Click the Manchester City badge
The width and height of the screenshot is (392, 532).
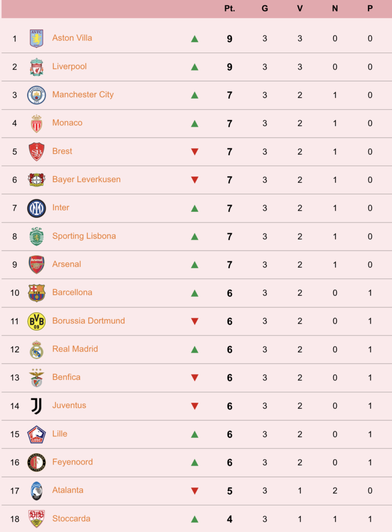[36, 95]
